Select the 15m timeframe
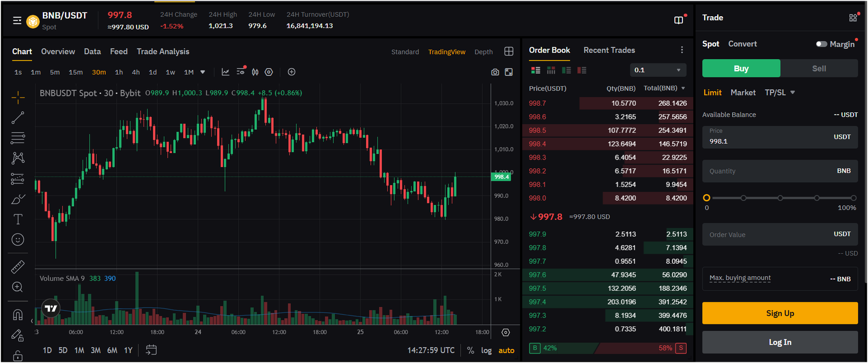Screen dimensions: 868x363 [x=75, y=72]
